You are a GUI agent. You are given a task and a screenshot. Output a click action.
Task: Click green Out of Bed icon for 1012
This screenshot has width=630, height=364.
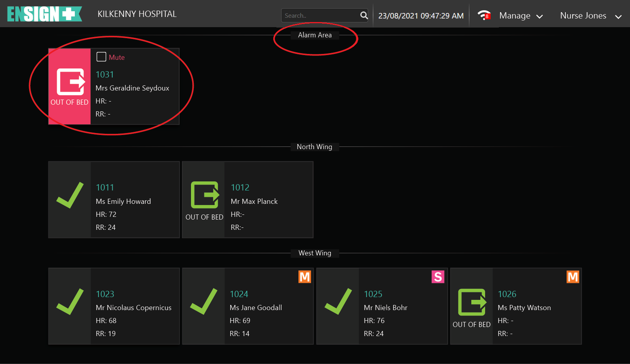coord(205,195)
